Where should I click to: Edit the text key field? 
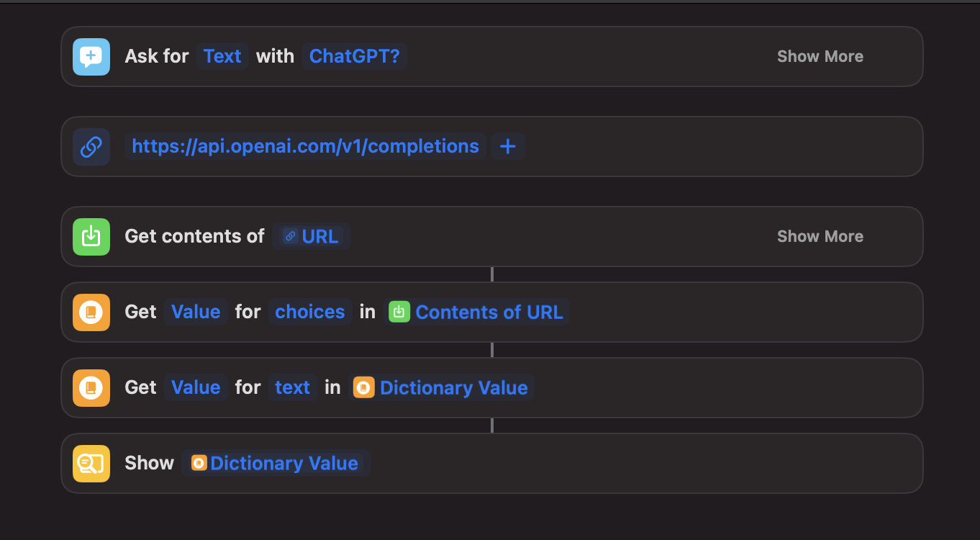coord(292,388)
